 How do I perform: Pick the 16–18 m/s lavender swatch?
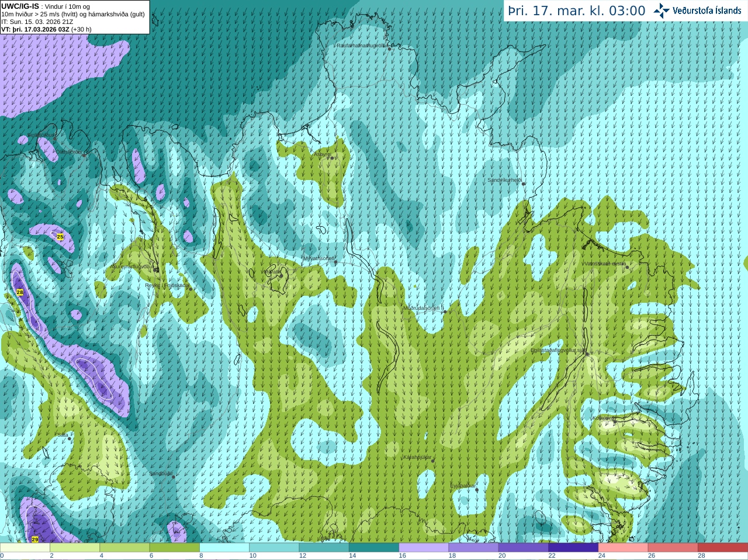pyautogui.click(x=424, y=548)
